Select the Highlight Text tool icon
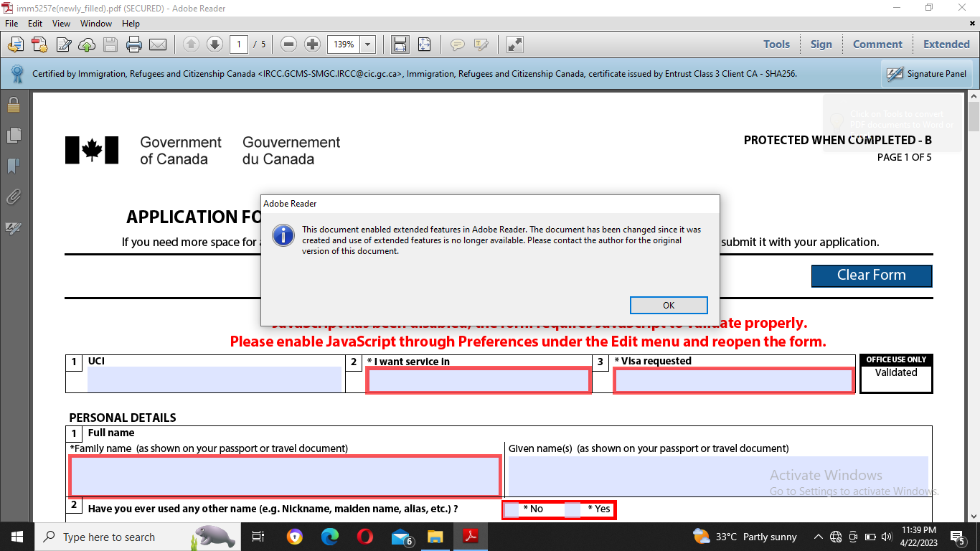Viewport: 980px width, 551px height. 481,44
